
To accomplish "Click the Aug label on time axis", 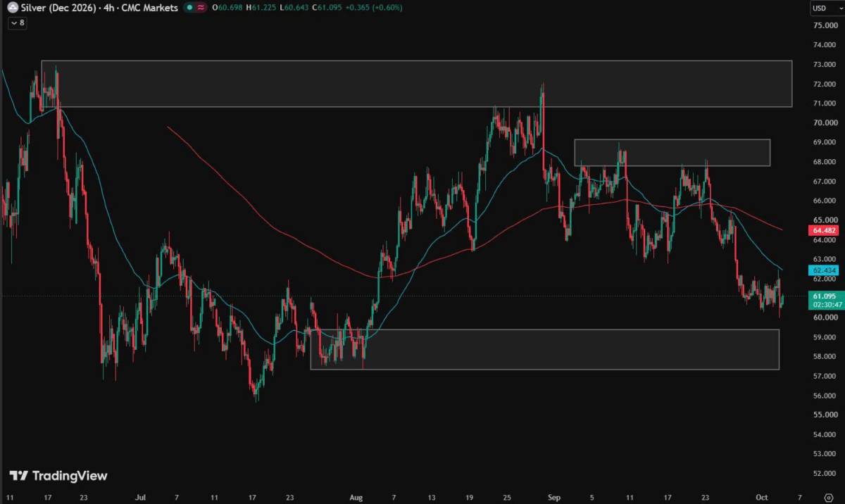I will (356, 497).
